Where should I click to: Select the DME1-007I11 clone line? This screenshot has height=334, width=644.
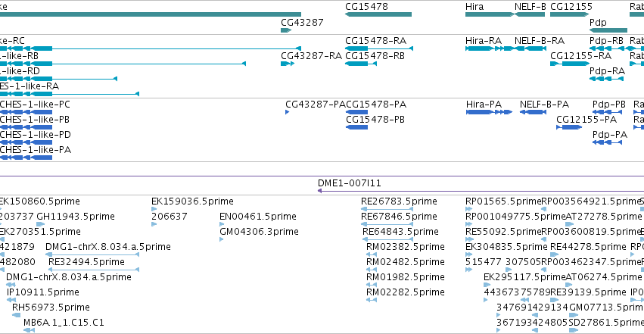pos(481,191)
